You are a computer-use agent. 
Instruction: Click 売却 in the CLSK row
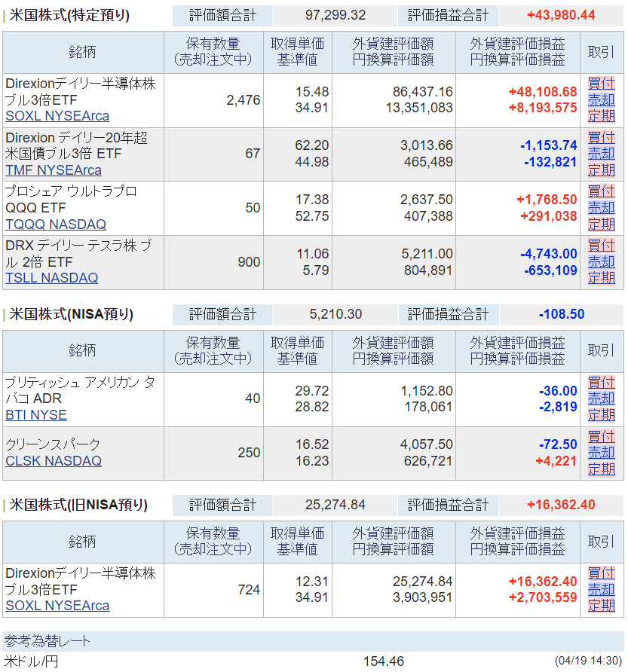(602, 453)
